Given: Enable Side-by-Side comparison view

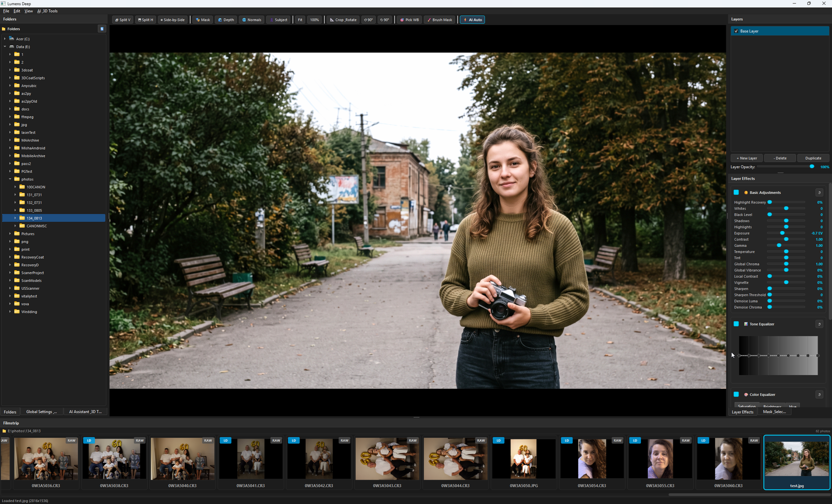Looking at the screenshot, I should (x=172, y=20).
